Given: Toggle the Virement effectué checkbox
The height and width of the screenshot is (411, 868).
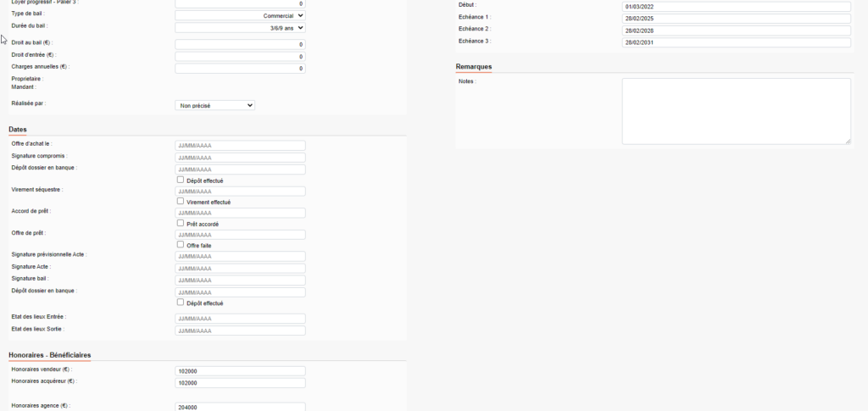Looking at the screenshot, I should [x=180, y=202].
